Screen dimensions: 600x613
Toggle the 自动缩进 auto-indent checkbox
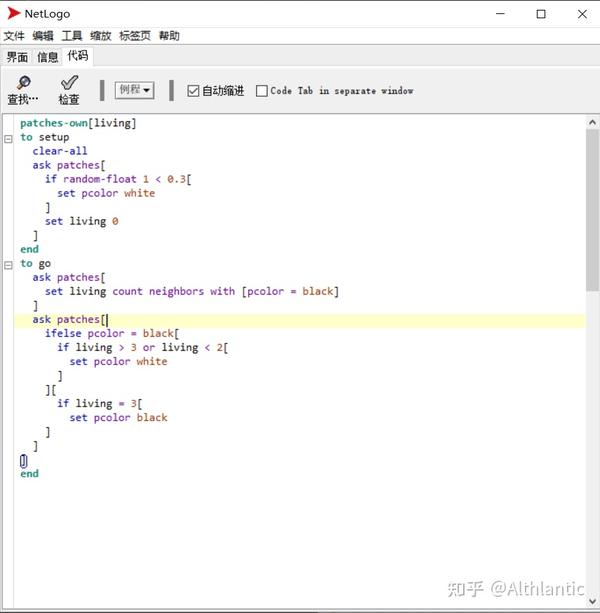pyautogui.click(x=193, y=91)
